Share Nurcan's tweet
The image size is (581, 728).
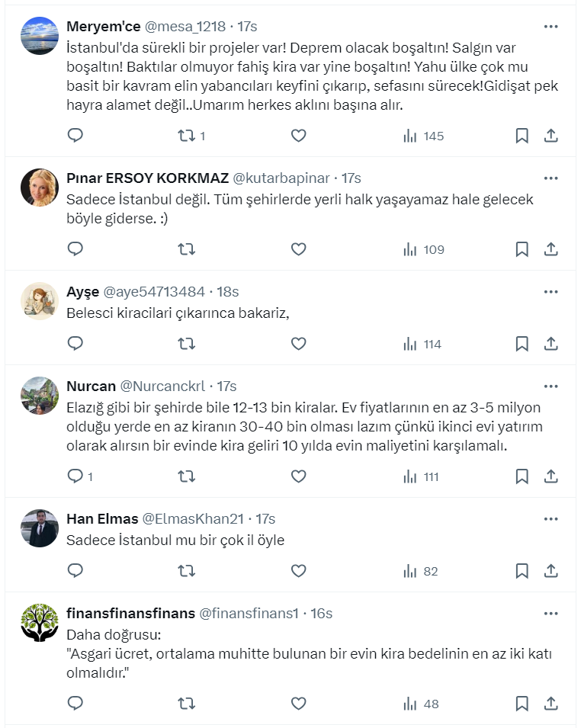(551, 476)
